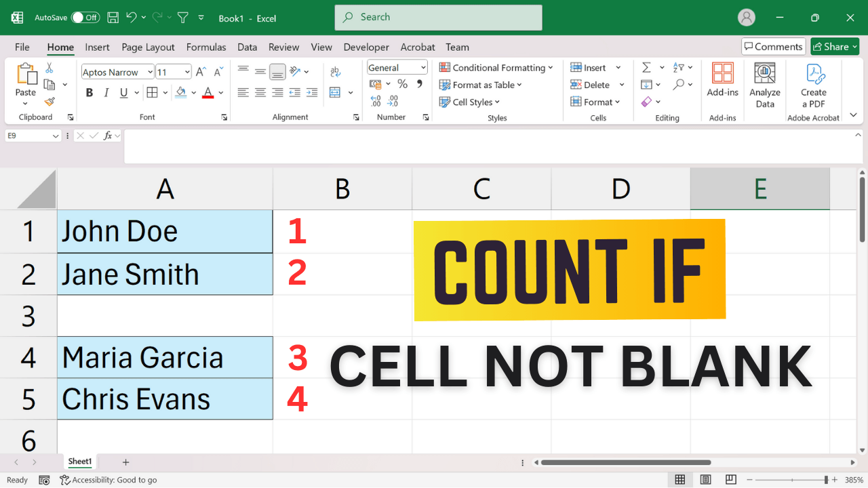Switch to the Formulas ribbon tab

[x=206, y=47]
